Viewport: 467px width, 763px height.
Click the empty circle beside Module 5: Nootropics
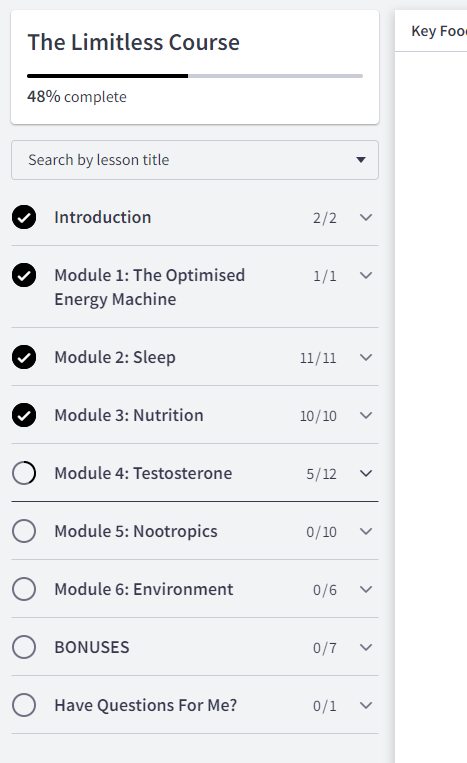pos(24,531)
